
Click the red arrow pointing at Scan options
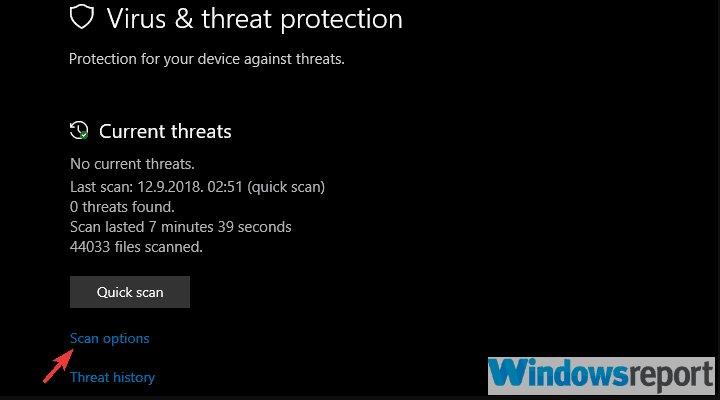(58, 366)
